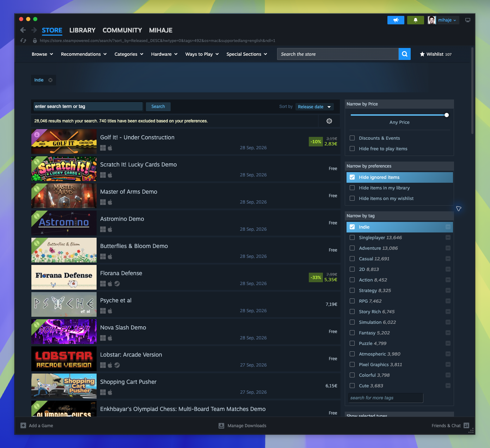Screen dimensions: 490x448
Task: Open the Categories dropdown
Action: point(129,54)
